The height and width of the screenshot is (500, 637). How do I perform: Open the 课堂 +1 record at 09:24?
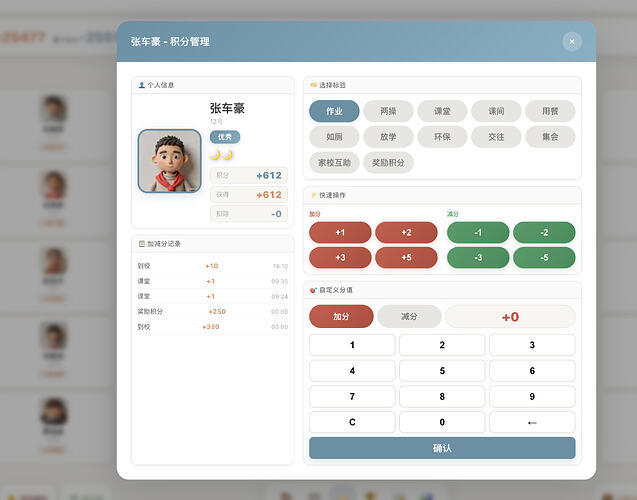[x=212, y=297]
